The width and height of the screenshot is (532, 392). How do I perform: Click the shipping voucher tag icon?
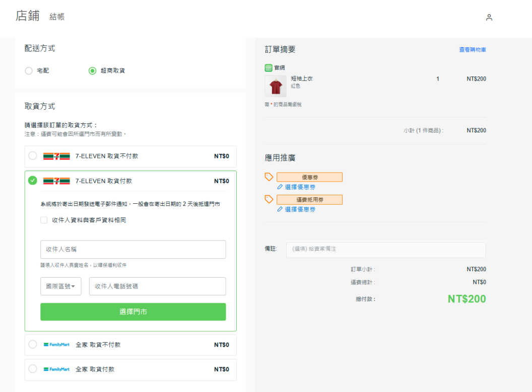(x=269, y=199)
